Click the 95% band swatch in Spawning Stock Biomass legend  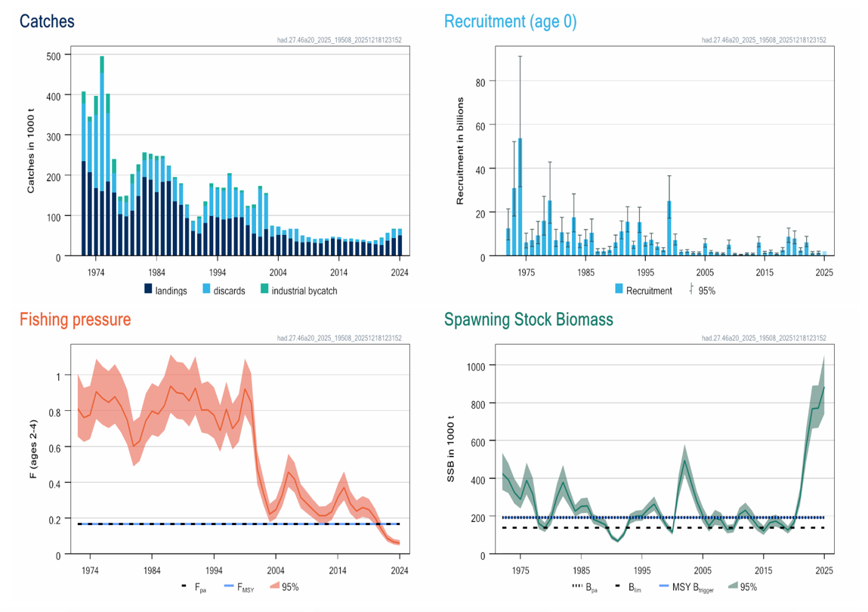pos(731,586)
